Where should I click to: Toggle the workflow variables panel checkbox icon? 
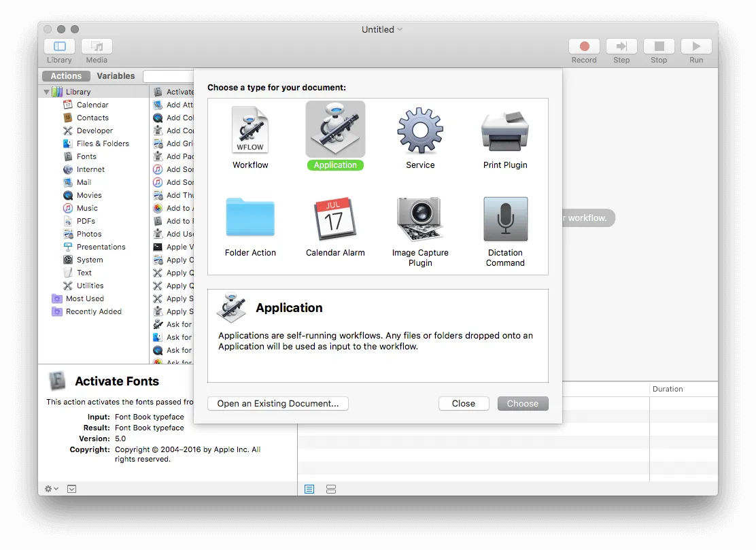(x=71, y=488)
